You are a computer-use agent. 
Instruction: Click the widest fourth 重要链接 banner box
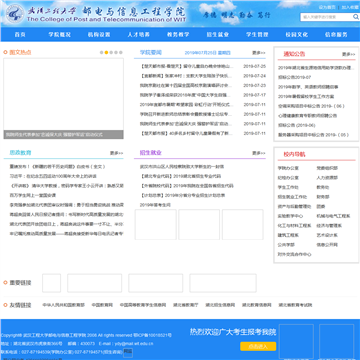pos(223,283)
